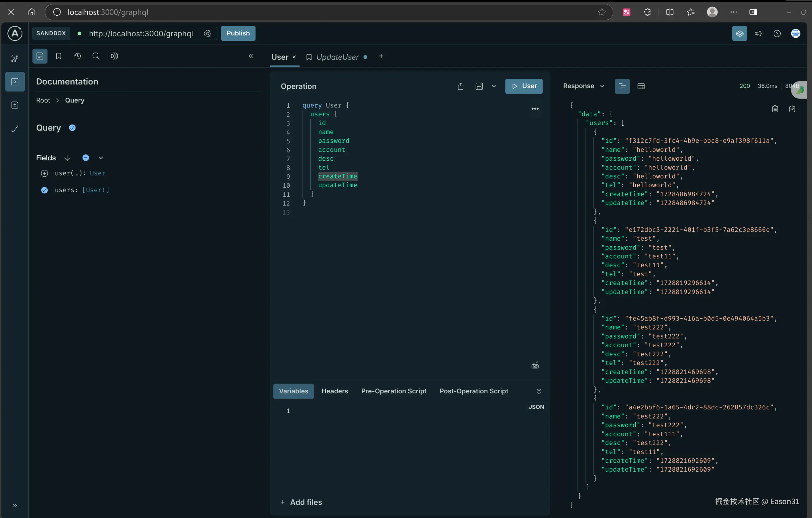
Task: Open the operation History panel
Action: click(x=77, y=56)
